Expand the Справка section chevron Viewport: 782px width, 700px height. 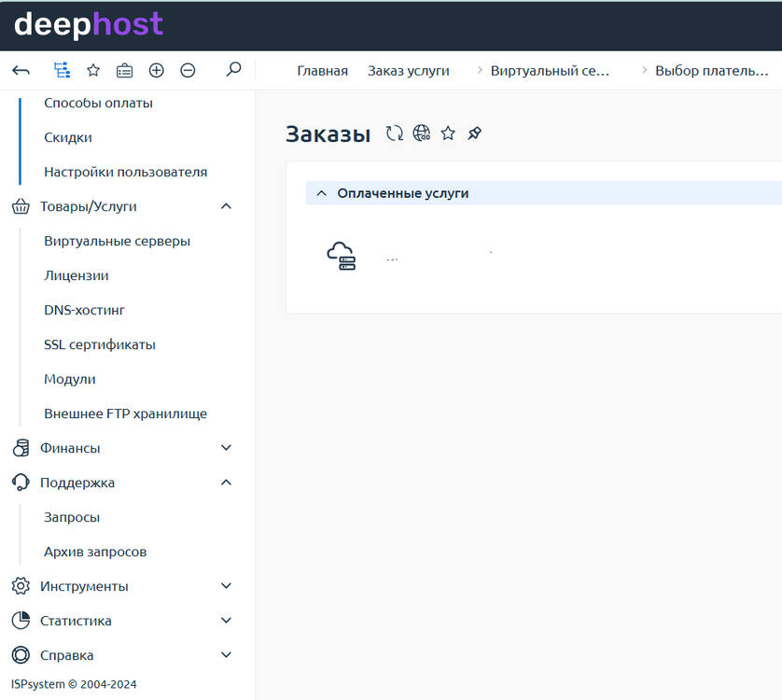(226, 654)
